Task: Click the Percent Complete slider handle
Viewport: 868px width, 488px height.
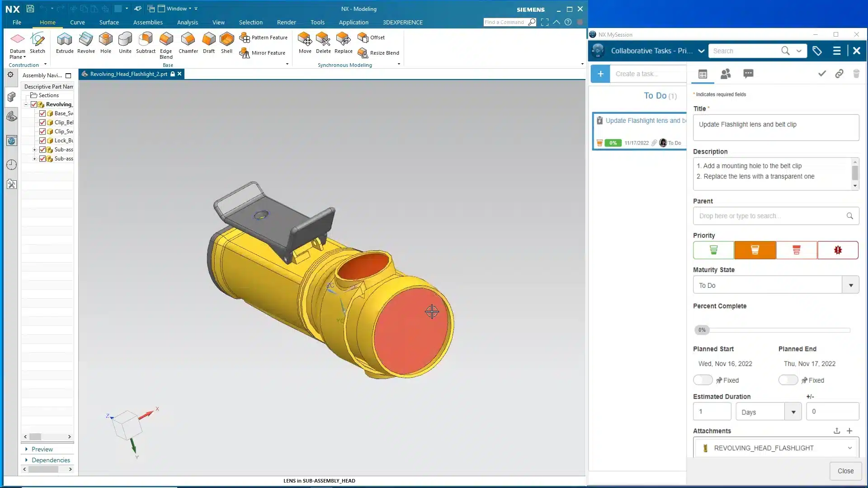Action: click(702, 330)
